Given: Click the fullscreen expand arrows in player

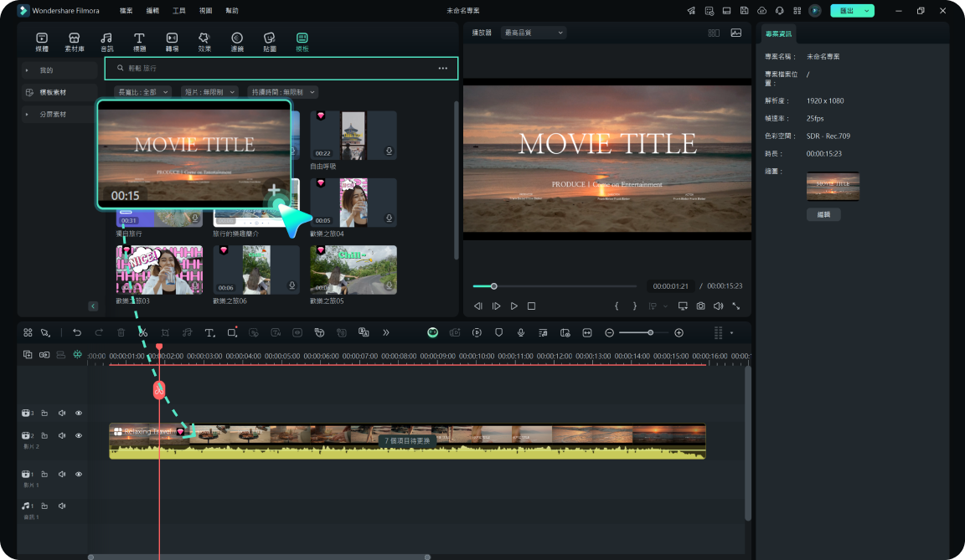Looking at the screenshot, I should coord(736,306).
